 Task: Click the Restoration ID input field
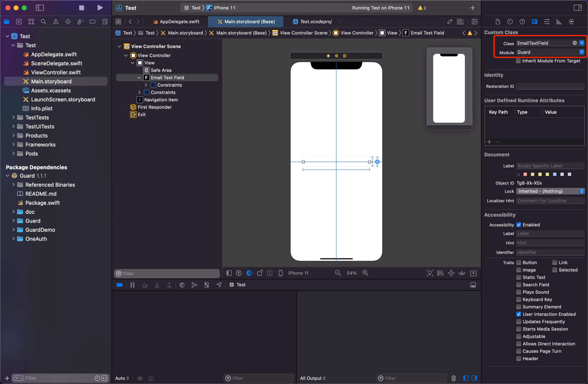(550, 86)
